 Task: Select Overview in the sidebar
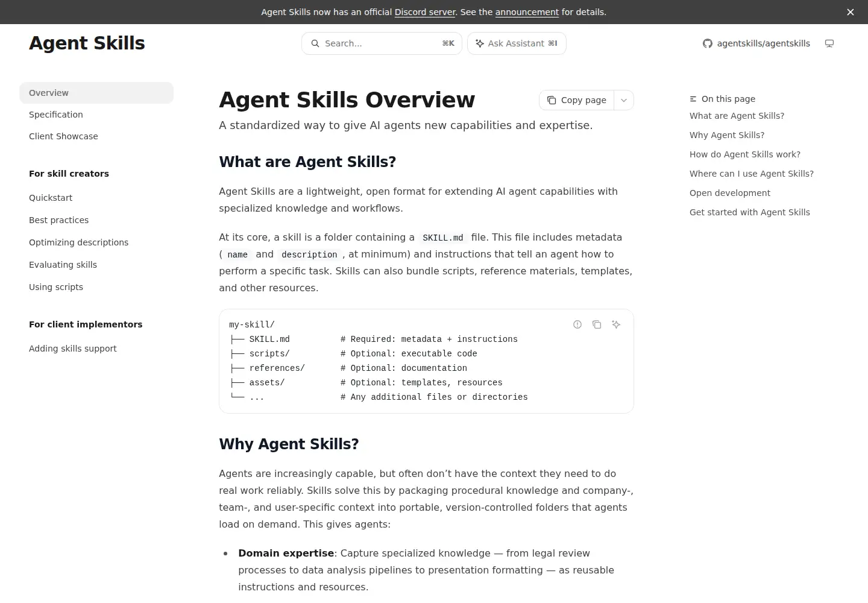(96, 93)
